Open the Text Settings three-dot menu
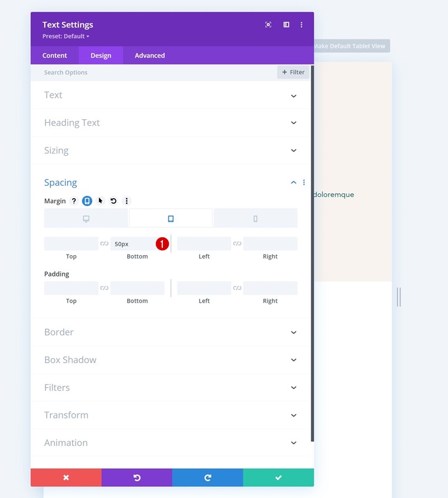The width and height of the screenshot is (448, 498). 301,25
